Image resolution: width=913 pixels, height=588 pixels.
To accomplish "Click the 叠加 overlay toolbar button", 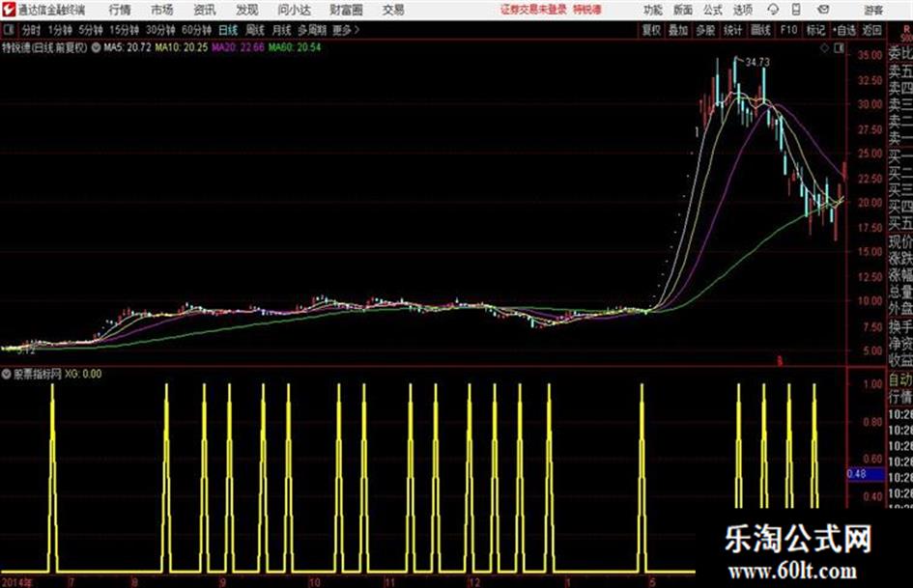I will point(678,30).
